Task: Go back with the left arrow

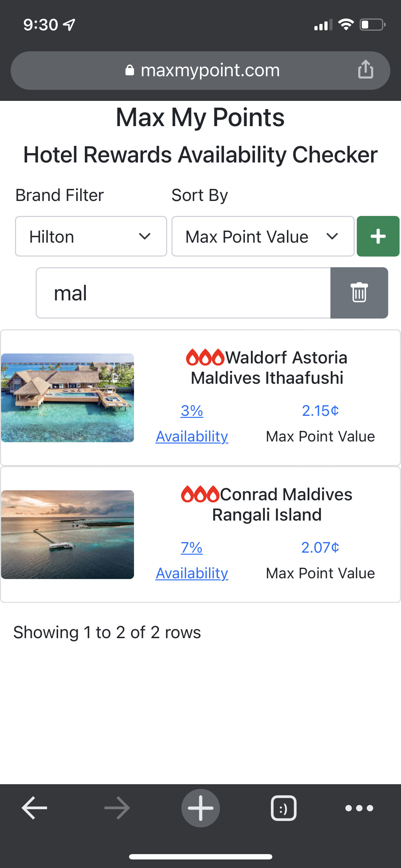Action: (35, 808)
